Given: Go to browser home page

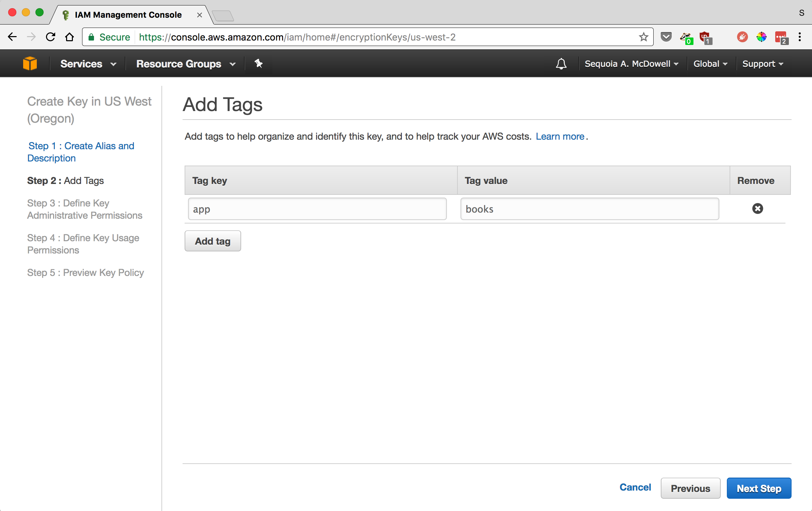Looking at the screenshot, I should click(x=69, y=37).
